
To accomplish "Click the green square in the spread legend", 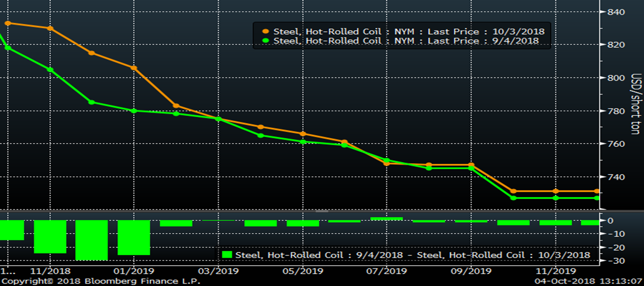I will tap(227, 255).
